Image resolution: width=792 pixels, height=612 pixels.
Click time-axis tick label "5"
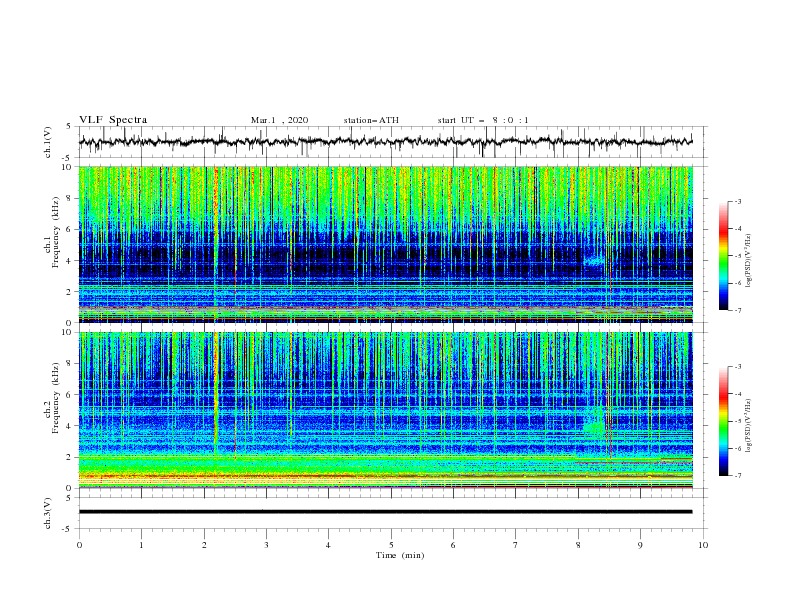click(391, 545)
